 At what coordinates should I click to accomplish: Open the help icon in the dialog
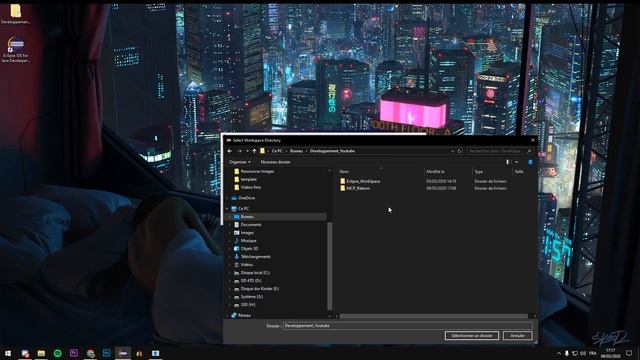tap(530, 162)
